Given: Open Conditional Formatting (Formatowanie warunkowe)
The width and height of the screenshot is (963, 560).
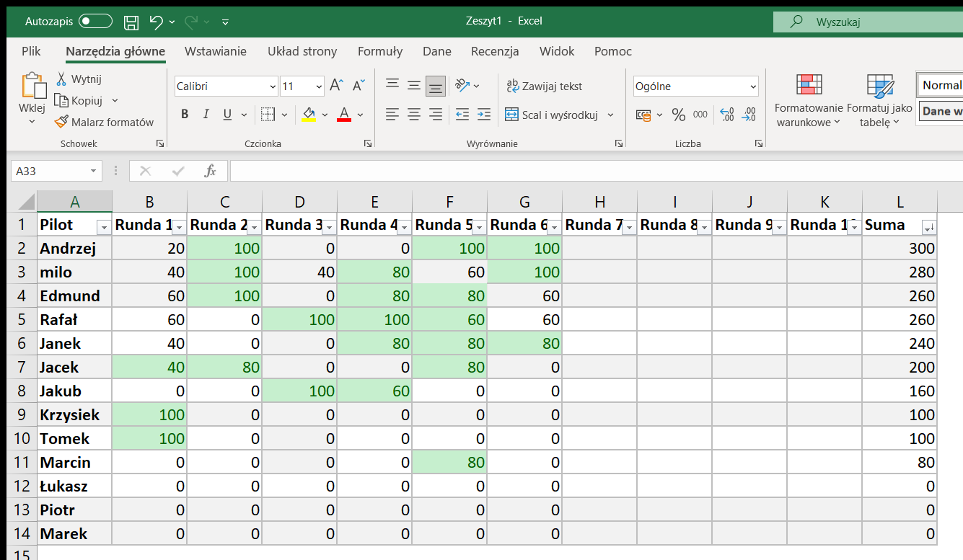Looking at the screenshot, I should click(809, 99).
